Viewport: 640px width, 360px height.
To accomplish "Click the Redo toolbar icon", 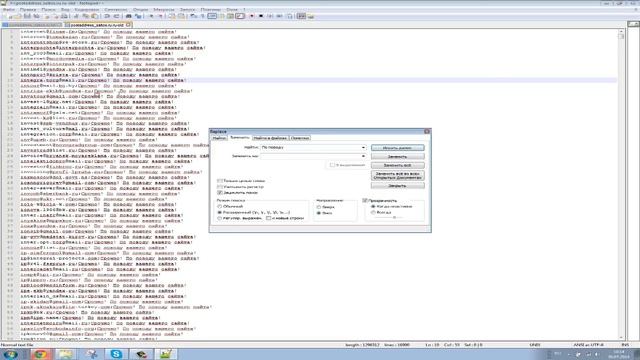I will [x=116, y=16].
